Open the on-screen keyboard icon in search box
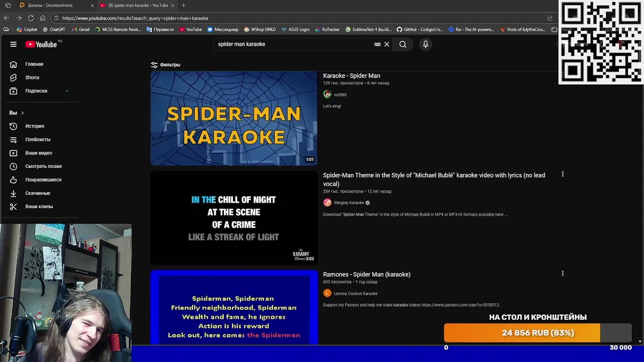This screenshot has height=362, width=644. 377,44
